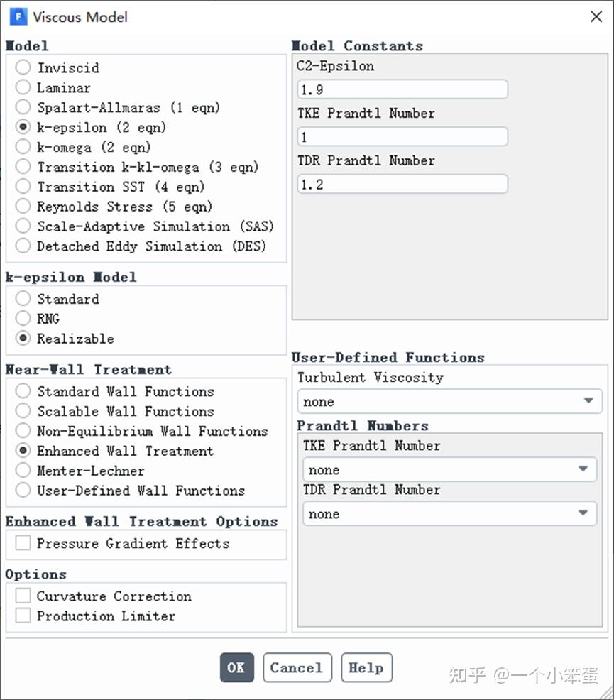Focus the TDR Prandtl Number constant field
The image size is (614, 700).
pos(402,184)
